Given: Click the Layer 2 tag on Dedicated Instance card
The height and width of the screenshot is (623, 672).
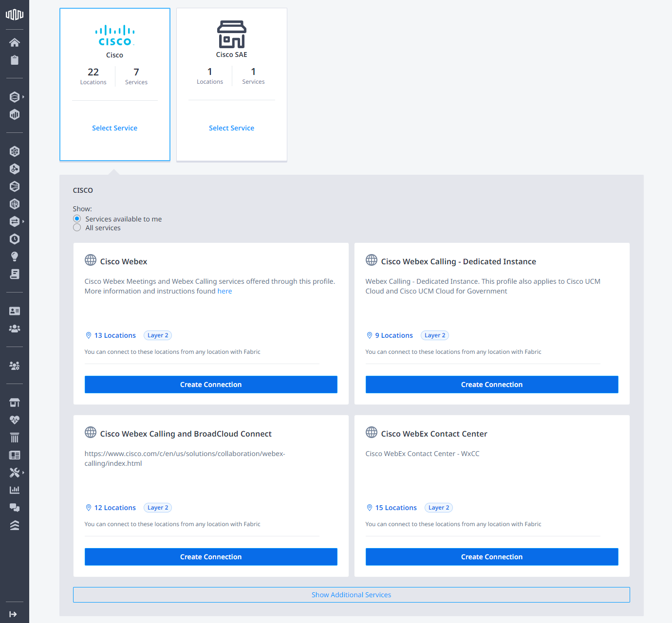Looking at the screenshot, I should click(435, 335).
